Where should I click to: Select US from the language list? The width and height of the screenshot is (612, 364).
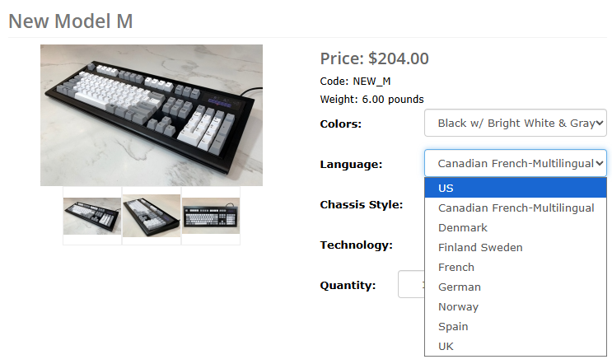pyautogui.click(x=515, y=188)
